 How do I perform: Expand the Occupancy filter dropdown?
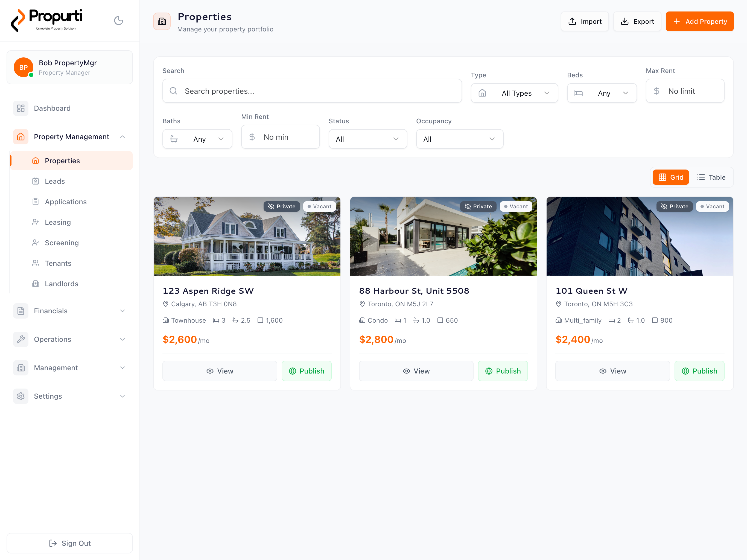click(x=459, y=139)
